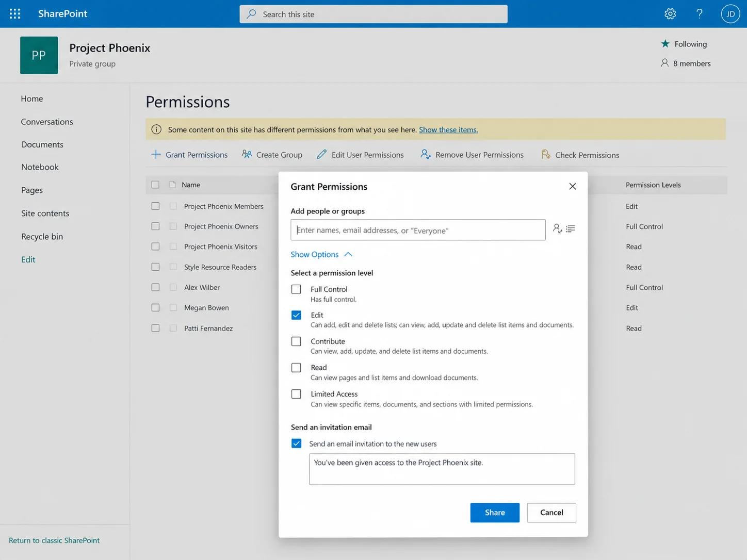Click the Edit User Permissions pencil icon
Image resolution: width=747 pixels, height=560 pixels.
322,154
